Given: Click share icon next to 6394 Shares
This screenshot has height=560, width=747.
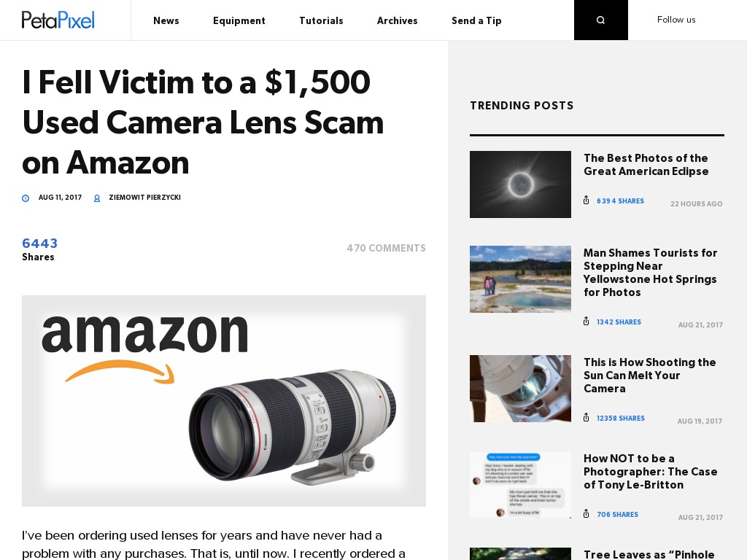Looking at the screenshot, I should (x=587, y=201).
